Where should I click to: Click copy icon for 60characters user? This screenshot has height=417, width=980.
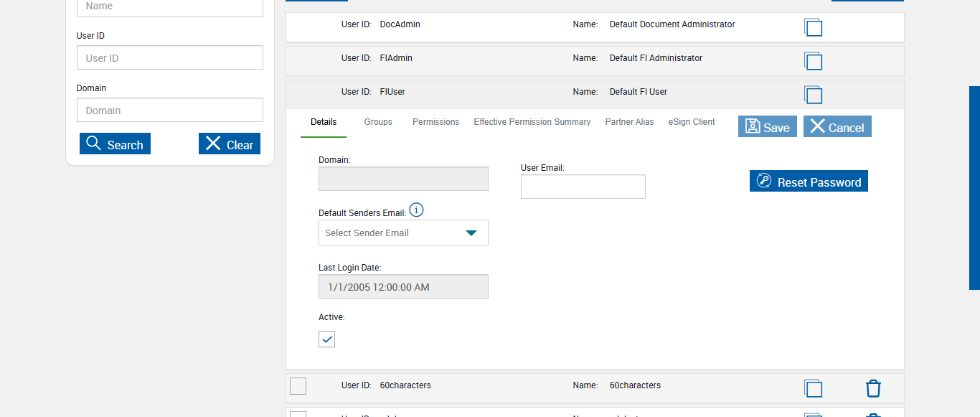coord(813,388)
